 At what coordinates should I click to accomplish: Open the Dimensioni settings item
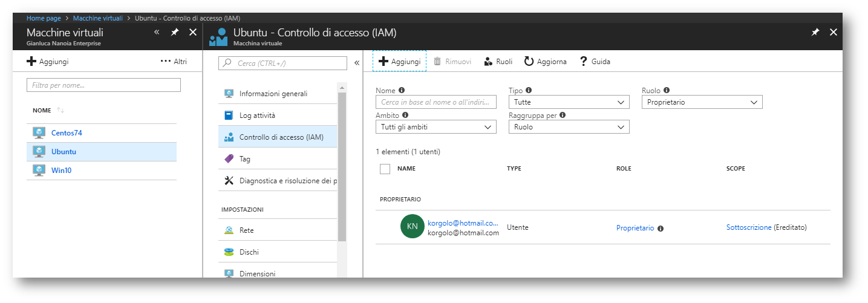(278, 273)
